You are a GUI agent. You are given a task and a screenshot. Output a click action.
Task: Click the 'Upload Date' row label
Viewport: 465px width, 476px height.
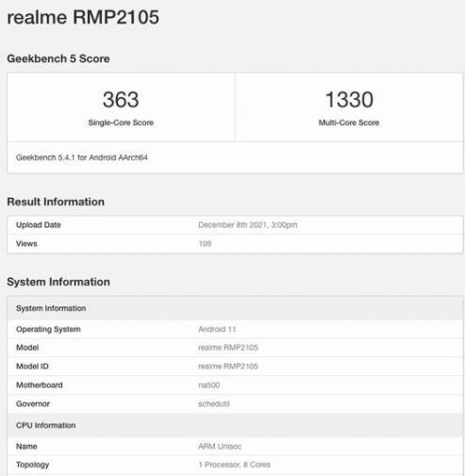[x=39, y=225]
